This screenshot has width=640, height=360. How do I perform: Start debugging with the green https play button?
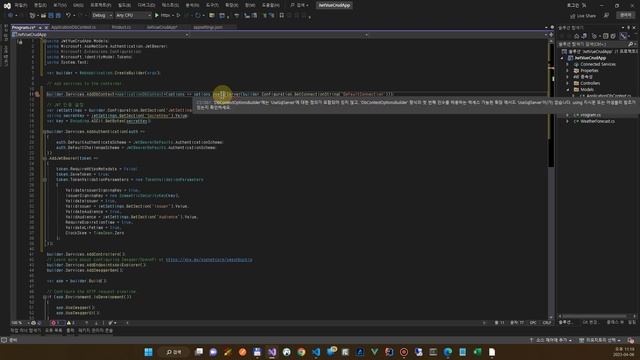point(157,16)
